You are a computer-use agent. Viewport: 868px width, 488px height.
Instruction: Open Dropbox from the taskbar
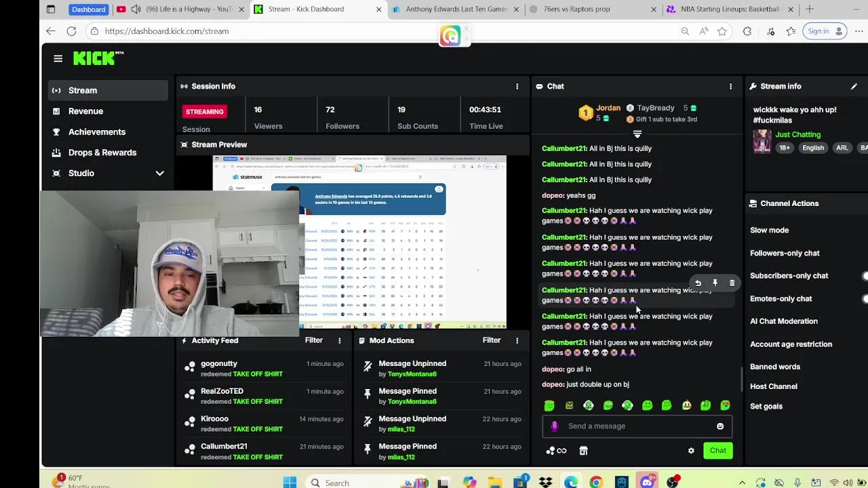point(546,483)
